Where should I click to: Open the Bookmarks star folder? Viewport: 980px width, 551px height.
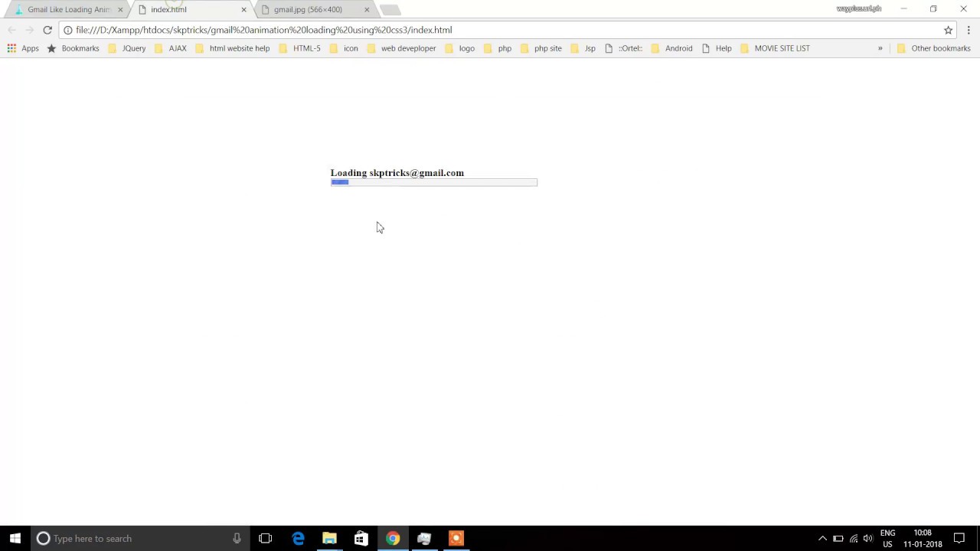[73, 48]
